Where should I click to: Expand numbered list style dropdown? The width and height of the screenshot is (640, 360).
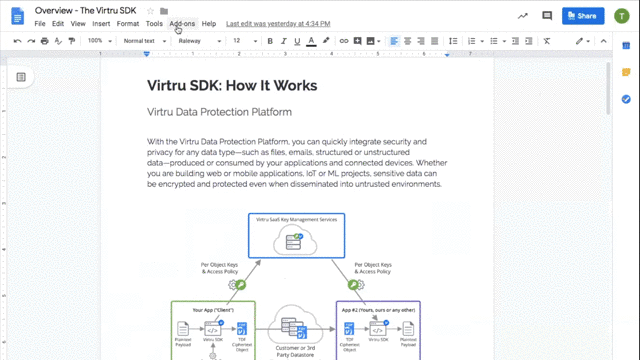482,41
